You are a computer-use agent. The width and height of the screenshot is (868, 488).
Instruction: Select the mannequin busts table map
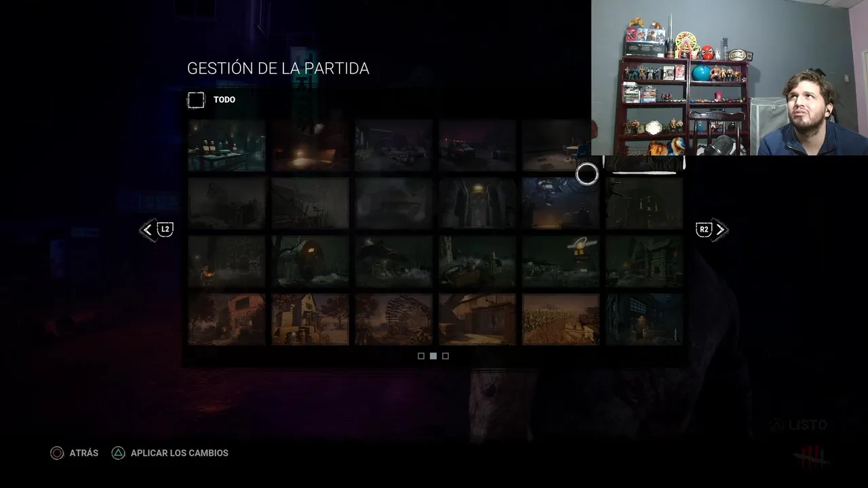226,145
